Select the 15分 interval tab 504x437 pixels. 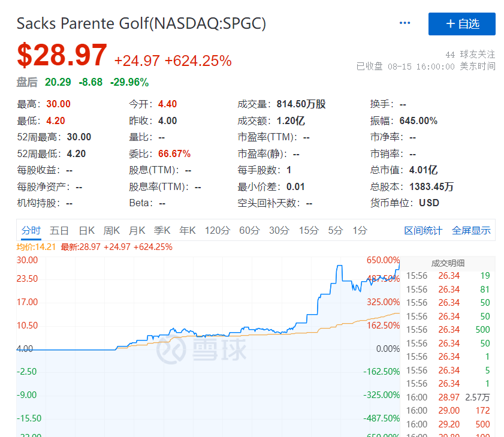[x=309, y=230]
